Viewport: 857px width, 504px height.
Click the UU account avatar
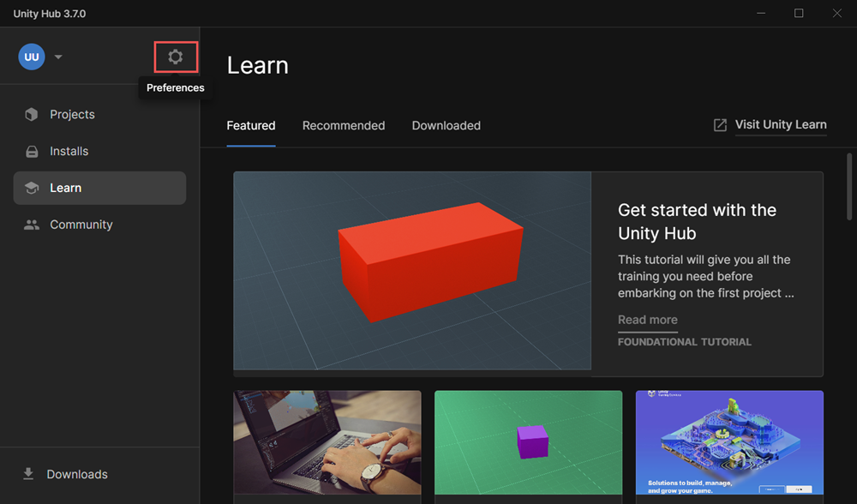[32, 57]
